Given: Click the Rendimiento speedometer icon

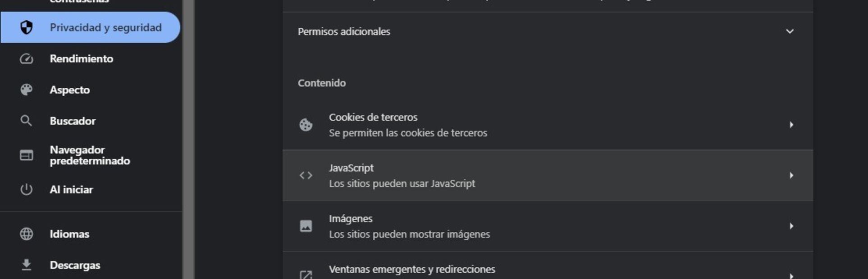Looking at the screenshot, I should click(27, 59).
